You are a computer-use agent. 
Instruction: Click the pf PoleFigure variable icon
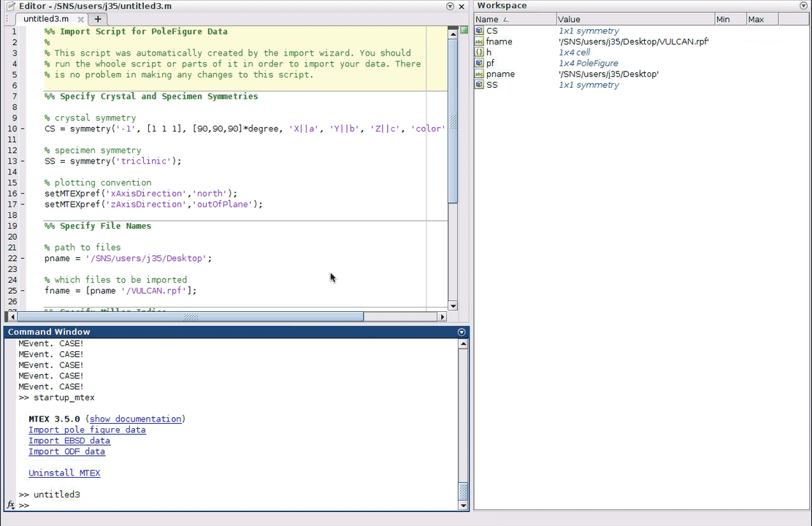(x=479, y=64)
